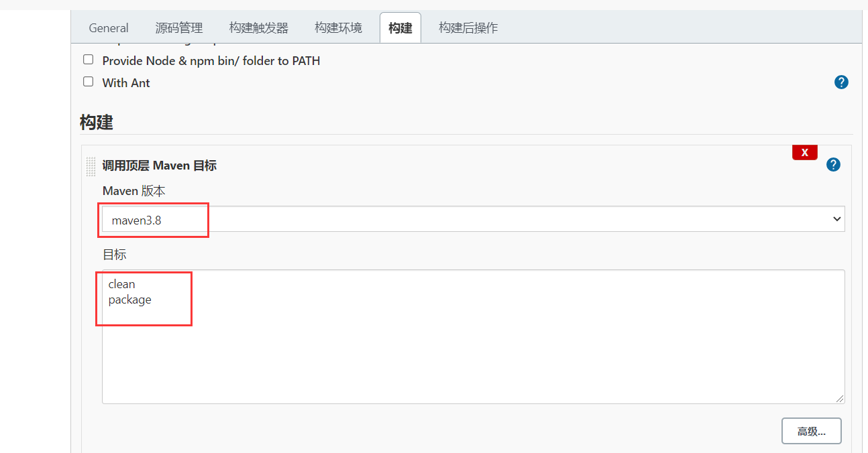Click the 目标 label

(114, 255)
